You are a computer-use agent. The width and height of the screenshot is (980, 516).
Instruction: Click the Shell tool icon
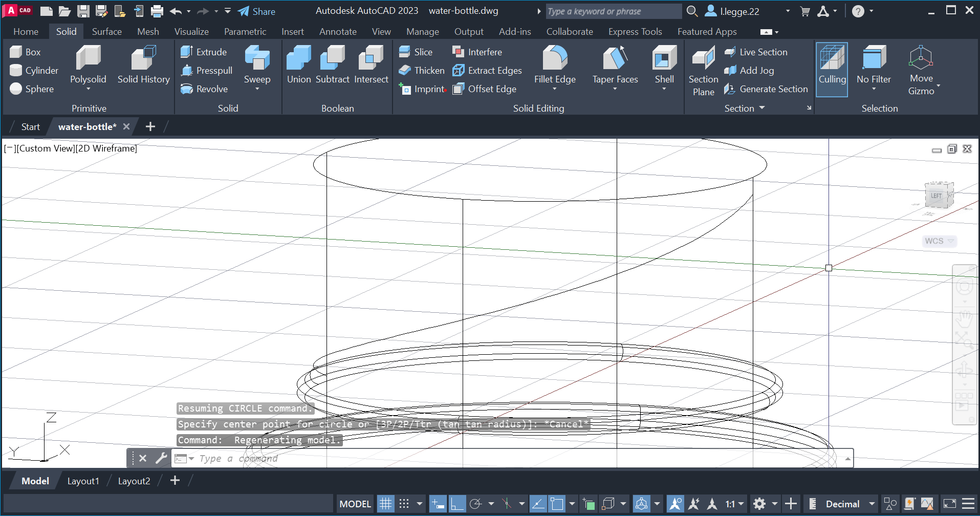[x=664, y=57]
